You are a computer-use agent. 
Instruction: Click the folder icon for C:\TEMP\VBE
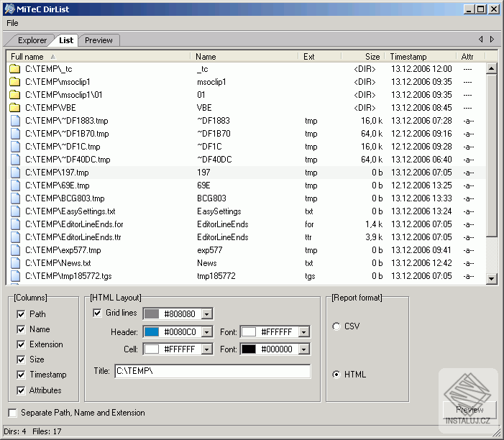(x=14, y=108)
